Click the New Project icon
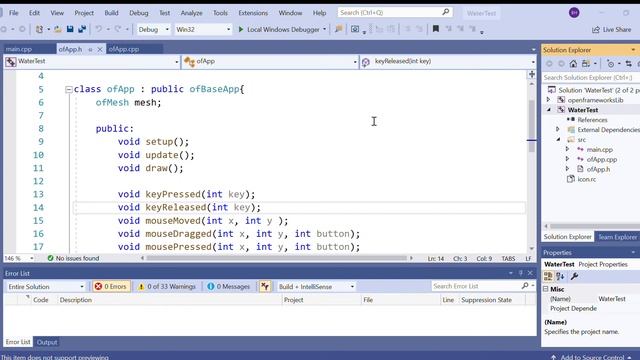 point(39,29)
